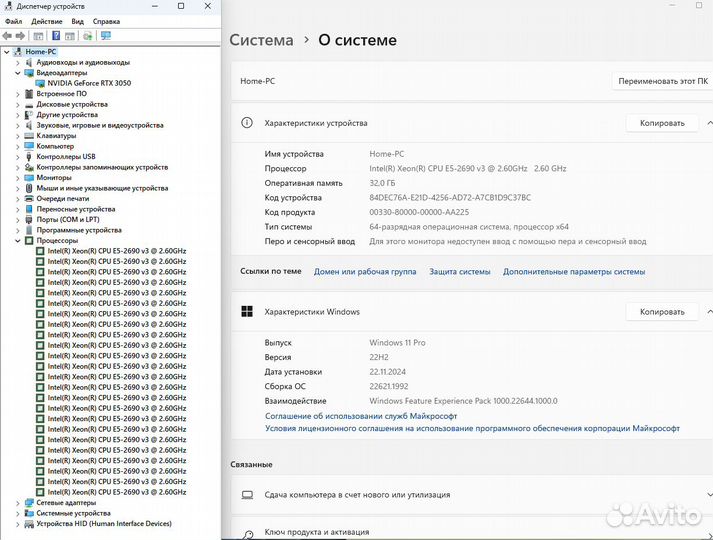Viewport: 713px width, 540px height.
Task: Open Соглашение об использовании служб Майкрософт link
Action: 361,416
